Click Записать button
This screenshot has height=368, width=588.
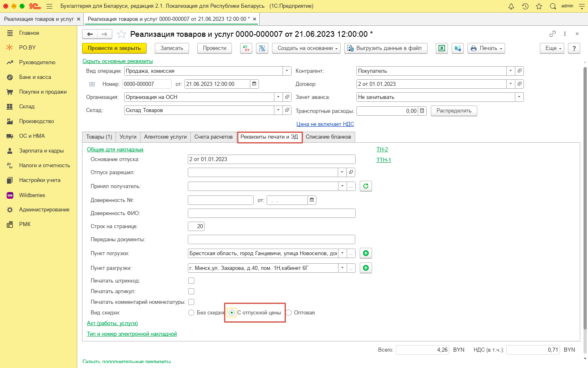click(x=172, y=48)
